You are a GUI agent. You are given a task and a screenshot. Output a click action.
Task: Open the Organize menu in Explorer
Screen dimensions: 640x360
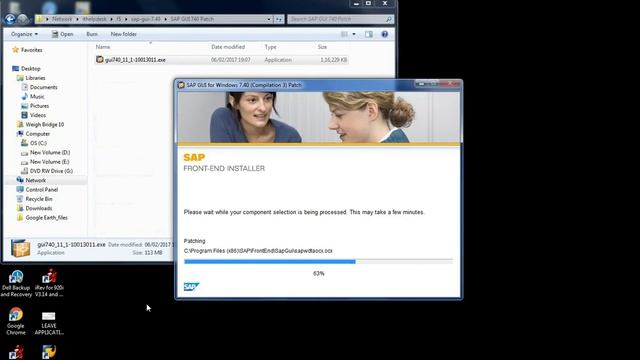[24, 34]
